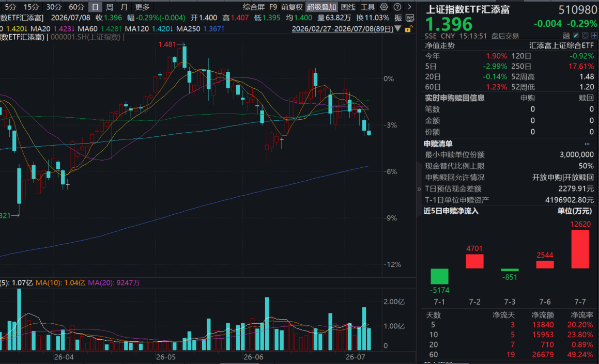Click the bell price alert icon
The width and height of the screenshot is (599, 364).
[585, 36]
